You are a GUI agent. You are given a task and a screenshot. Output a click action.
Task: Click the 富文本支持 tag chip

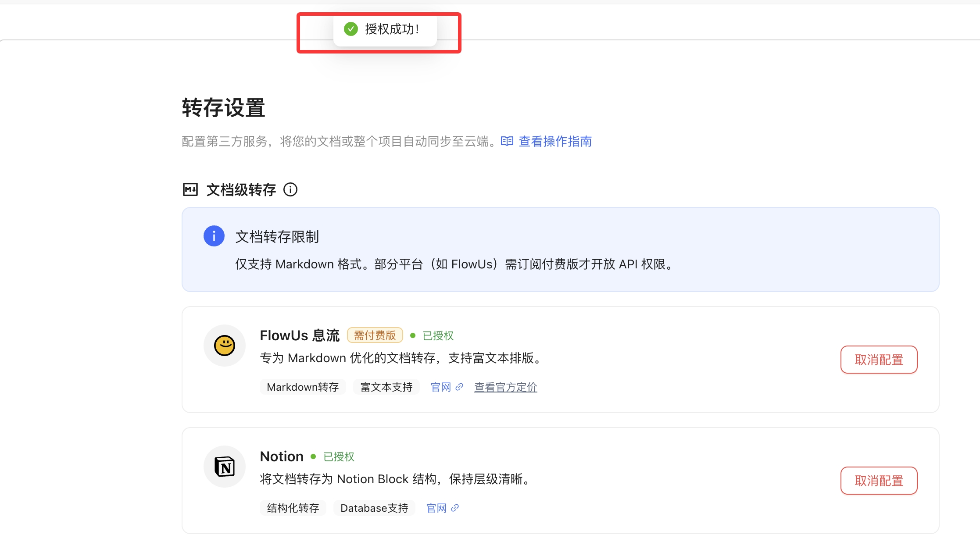pyautogui.click(x=386, y=387)
